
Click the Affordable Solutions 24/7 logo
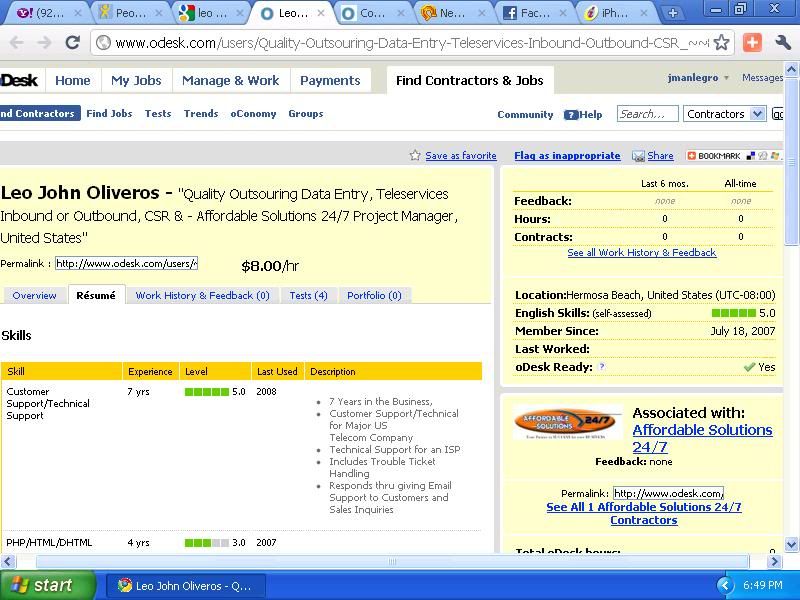point(567,423)
